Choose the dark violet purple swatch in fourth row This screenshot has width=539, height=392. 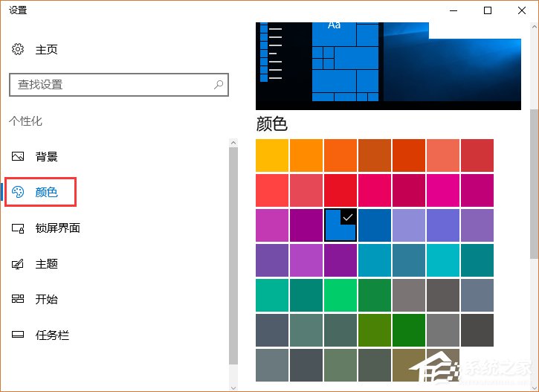pos(340,260)
